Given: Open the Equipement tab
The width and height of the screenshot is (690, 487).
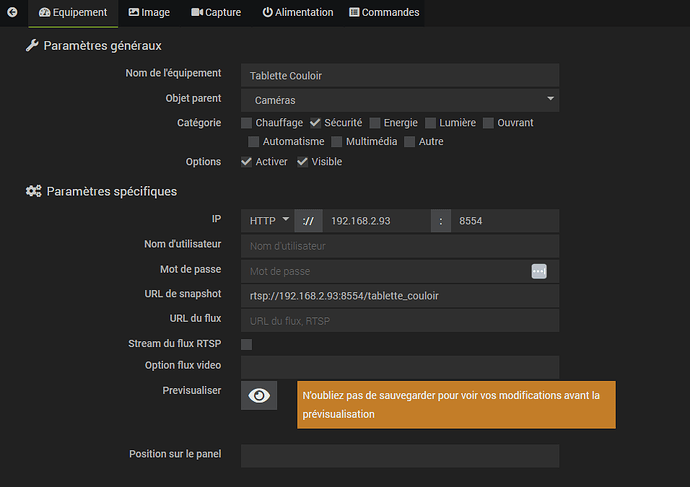Looking at the screenshot, I should pos(73,13).
